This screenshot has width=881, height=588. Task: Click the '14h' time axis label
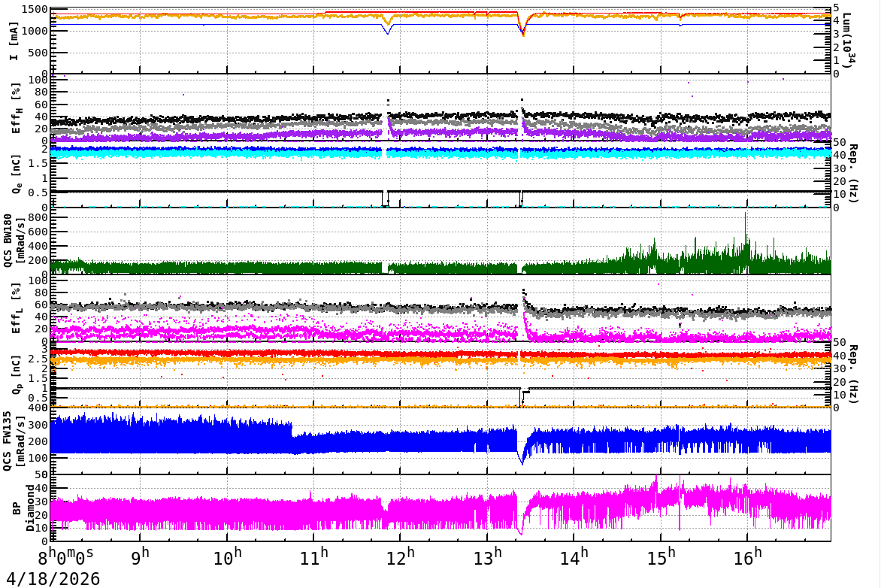[x=573, y=556]
